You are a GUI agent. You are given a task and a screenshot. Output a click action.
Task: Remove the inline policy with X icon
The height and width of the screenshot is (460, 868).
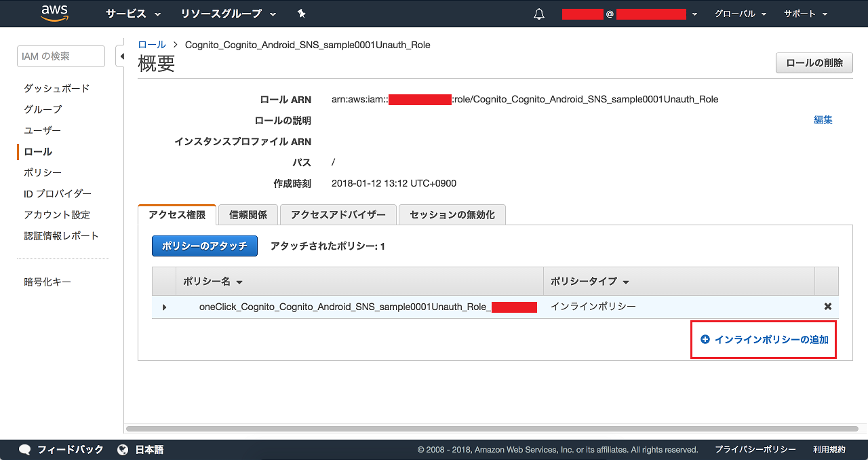(x=827, y=307)
